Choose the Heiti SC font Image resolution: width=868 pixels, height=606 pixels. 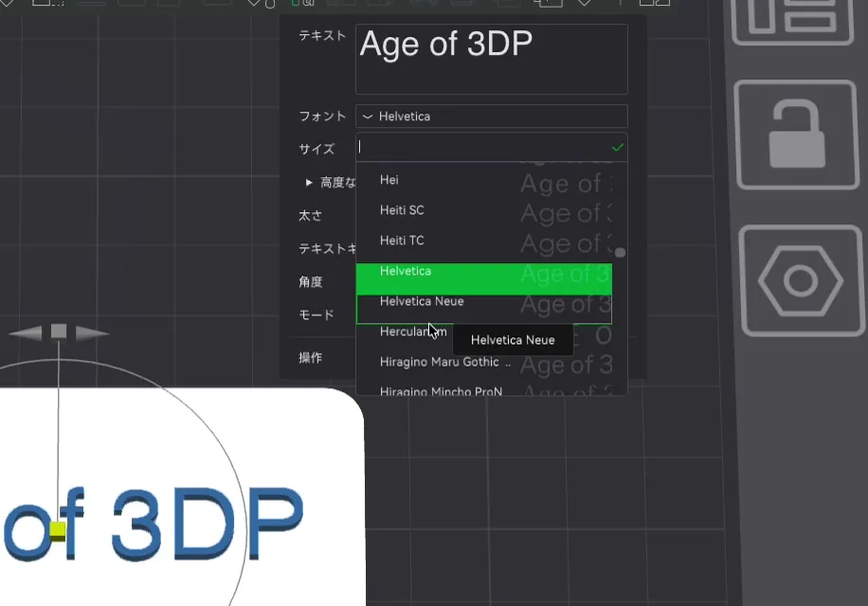pos(484,210)
